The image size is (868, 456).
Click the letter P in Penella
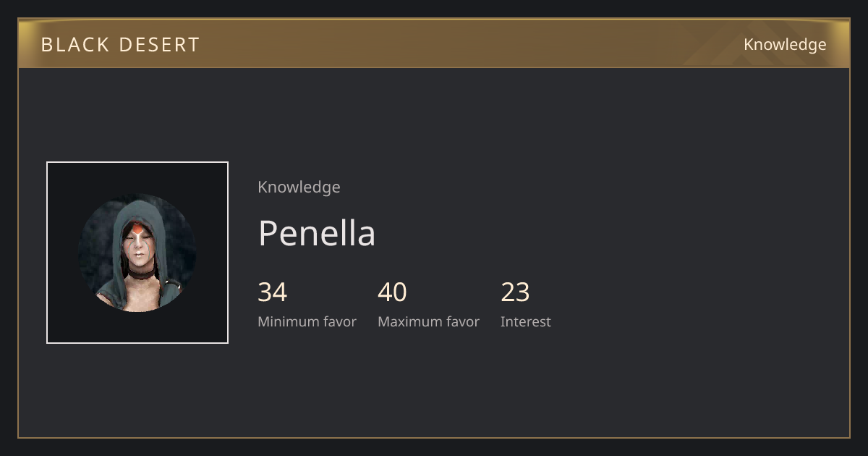pos(268,233)
